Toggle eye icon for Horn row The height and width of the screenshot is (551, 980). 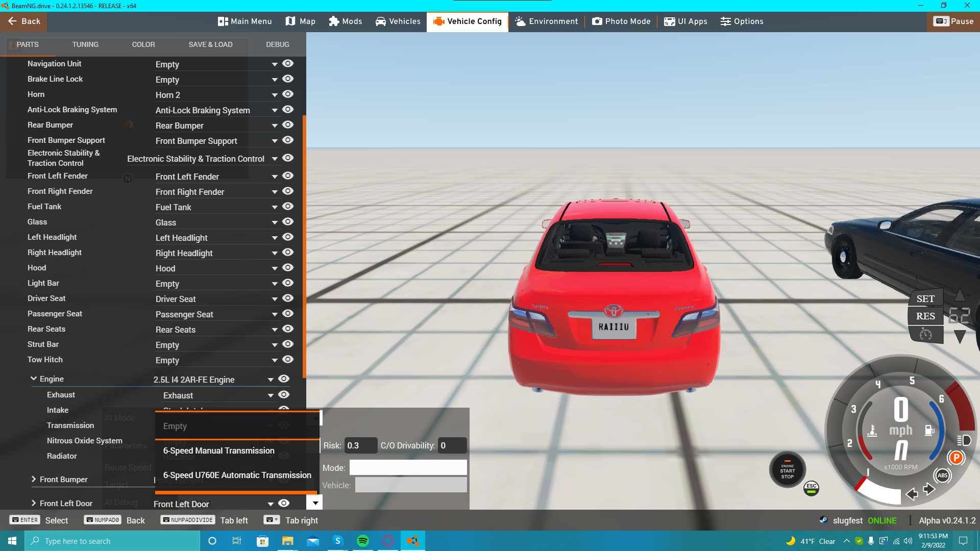(x=288, y=94)
